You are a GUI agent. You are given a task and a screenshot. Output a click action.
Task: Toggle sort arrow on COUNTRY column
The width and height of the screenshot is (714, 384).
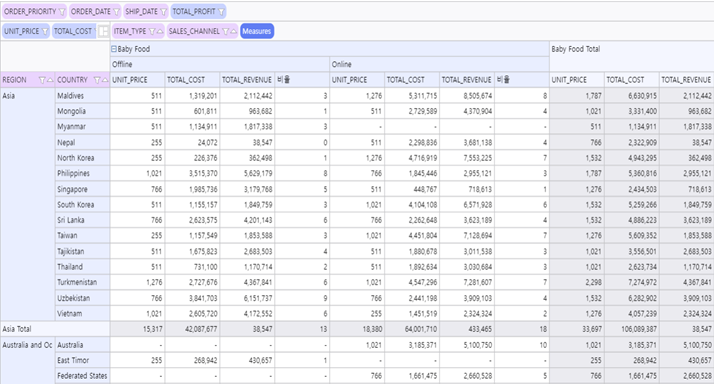[105, 80]
